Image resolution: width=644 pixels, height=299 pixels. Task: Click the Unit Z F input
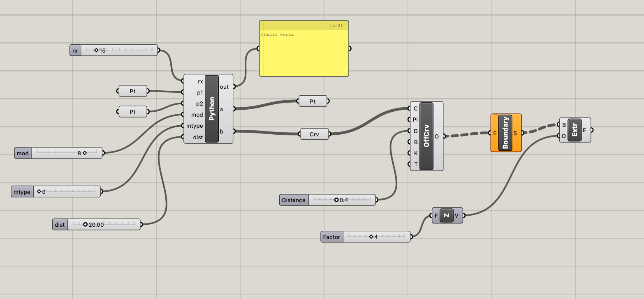point(436,216)
